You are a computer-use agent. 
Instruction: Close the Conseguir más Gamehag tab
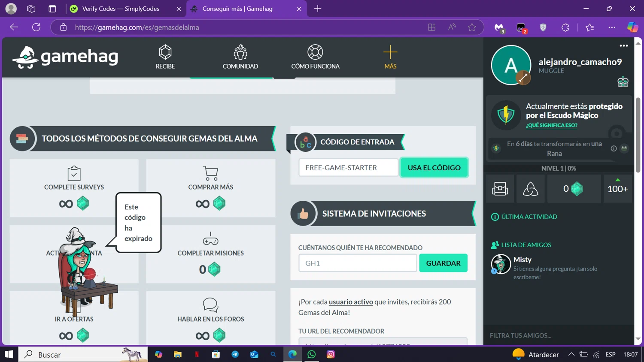click(x=299, y=9)
